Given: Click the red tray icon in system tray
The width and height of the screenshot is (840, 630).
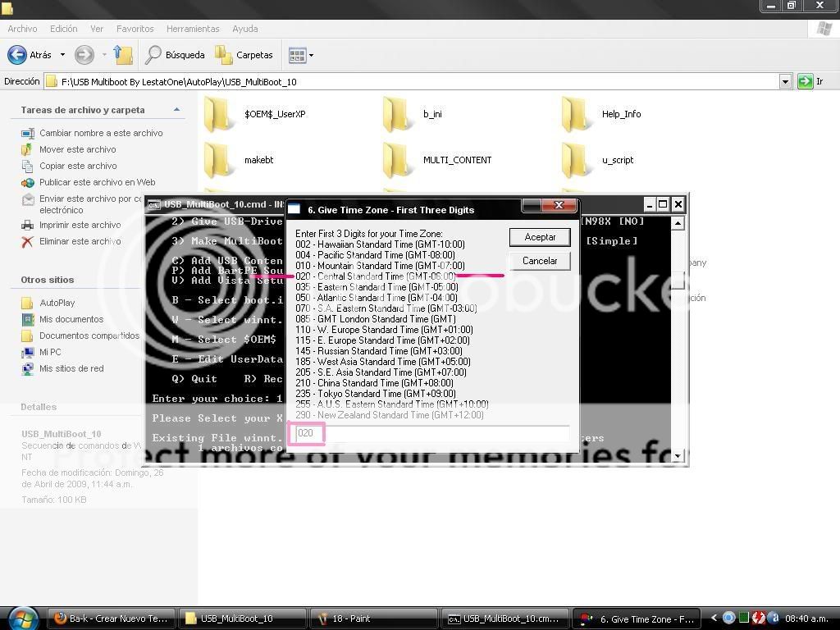Looking at the screenshot, I should point(758,619).
